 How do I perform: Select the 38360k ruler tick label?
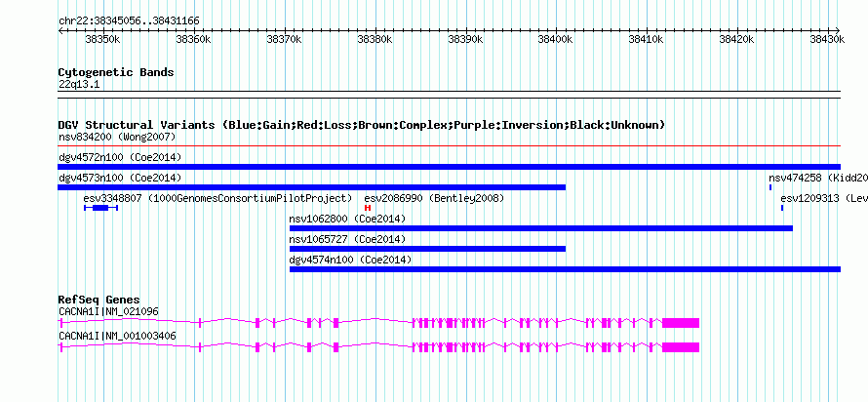coord(193,39)
